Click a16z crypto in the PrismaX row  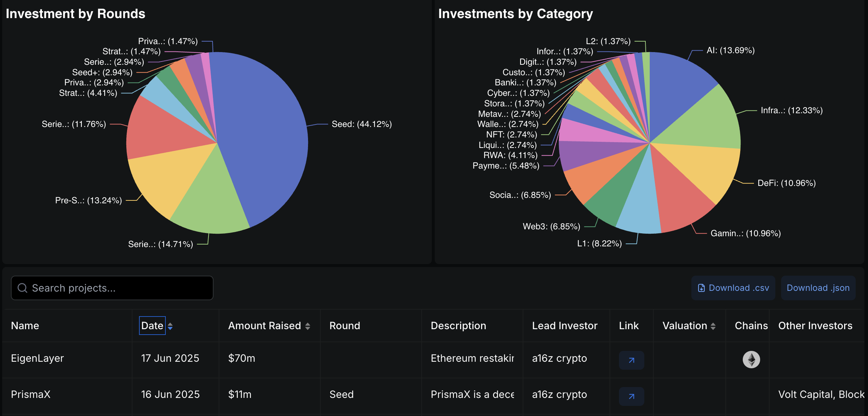560,394
